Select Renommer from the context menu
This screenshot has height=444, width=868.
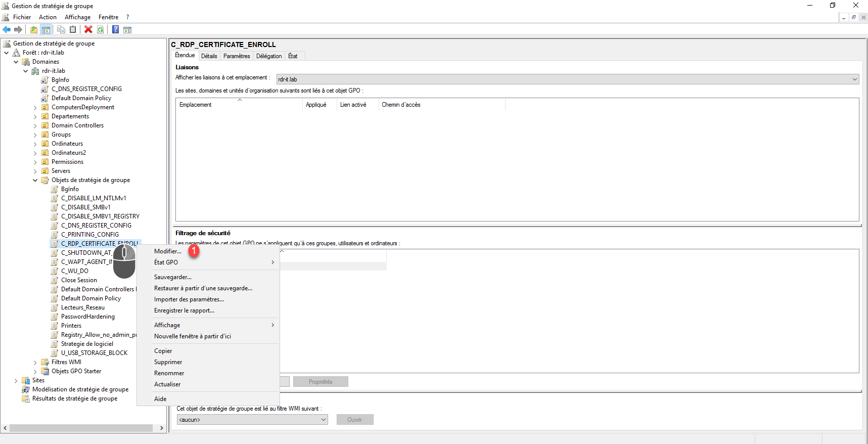[x=169, y=373]
